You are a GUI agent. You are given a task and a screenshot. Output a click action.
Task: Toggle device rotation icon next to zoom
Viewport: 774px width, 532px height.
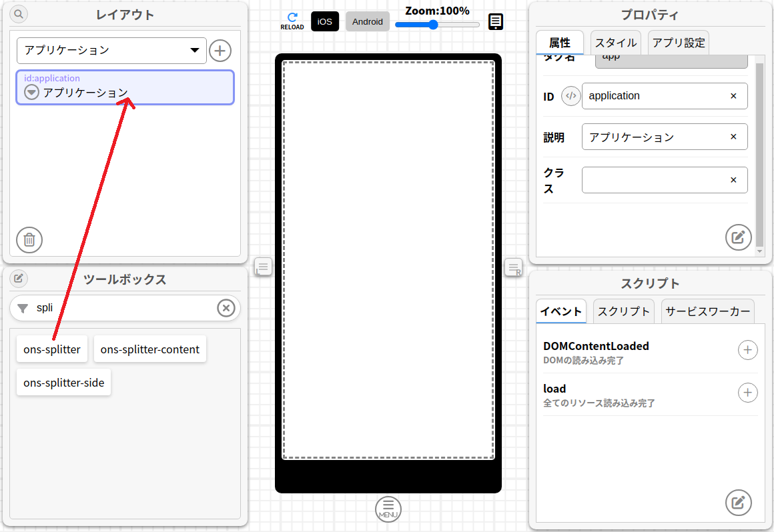coord(496,22)
